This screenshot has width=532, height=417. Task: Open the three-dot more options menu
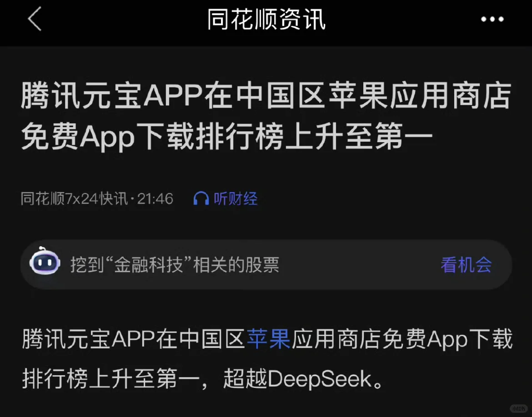pyautogui.click(x=492, y=20)
